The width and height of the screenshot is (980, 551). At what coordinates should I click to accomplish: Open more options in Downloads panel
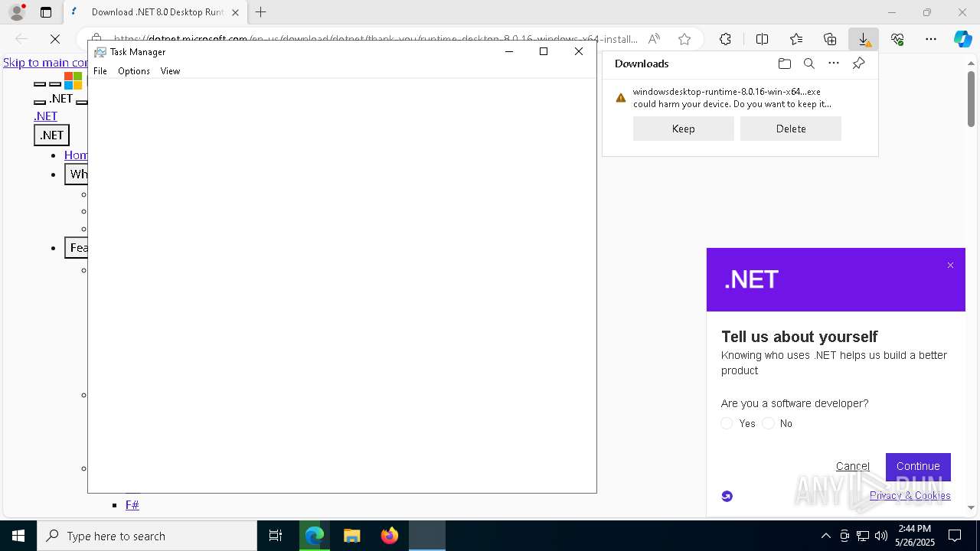[834, 64]
